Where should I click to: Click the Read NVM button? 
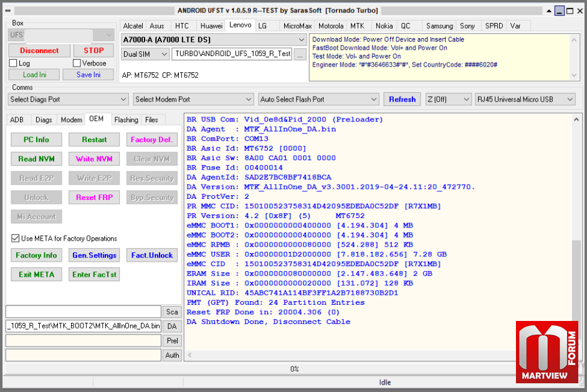click(x=36, y=159)
